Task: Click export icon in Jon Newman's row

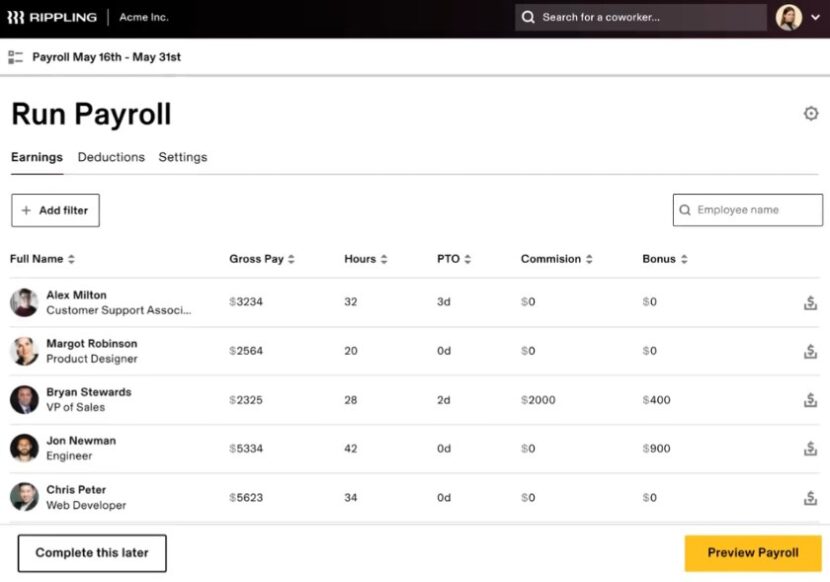Action: point(810,449)
